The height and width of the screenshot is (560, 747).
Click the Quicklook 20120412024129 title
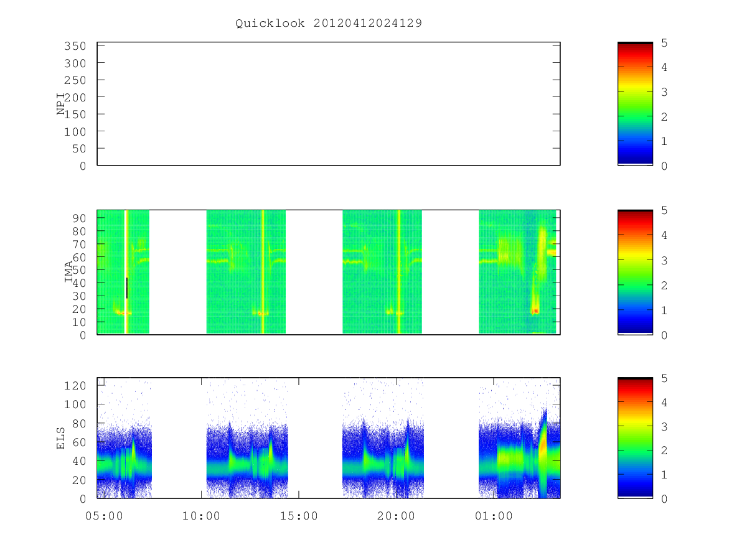[x=329, y=24]
